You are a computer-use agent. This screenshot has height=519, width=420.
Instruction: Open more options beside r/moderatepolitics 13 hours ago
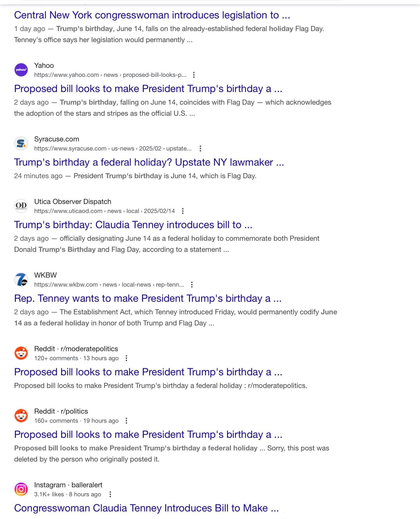(x=126, y=358)
